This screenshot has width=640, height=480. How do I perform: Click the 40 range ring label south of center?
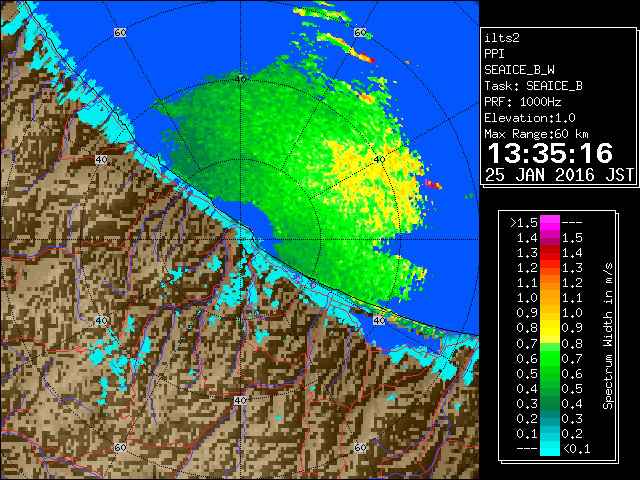240,400
